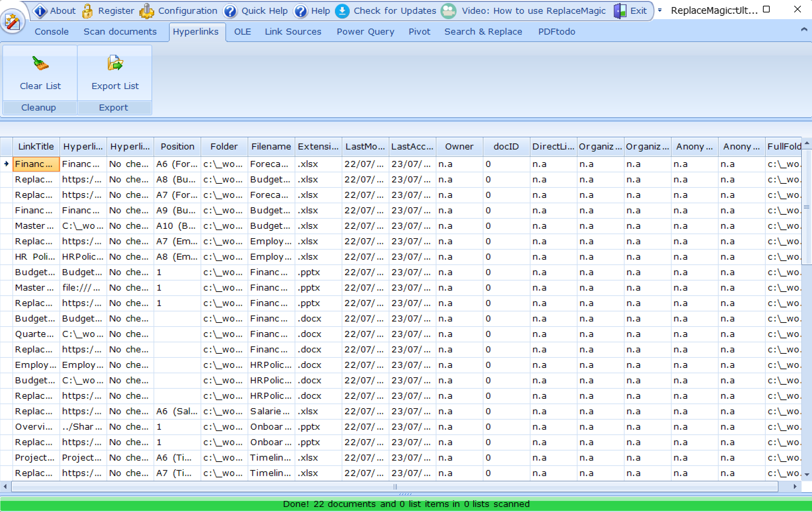Click the Folder column header
This screenshot has width=812, height=512.
click(x=224, y=147)
